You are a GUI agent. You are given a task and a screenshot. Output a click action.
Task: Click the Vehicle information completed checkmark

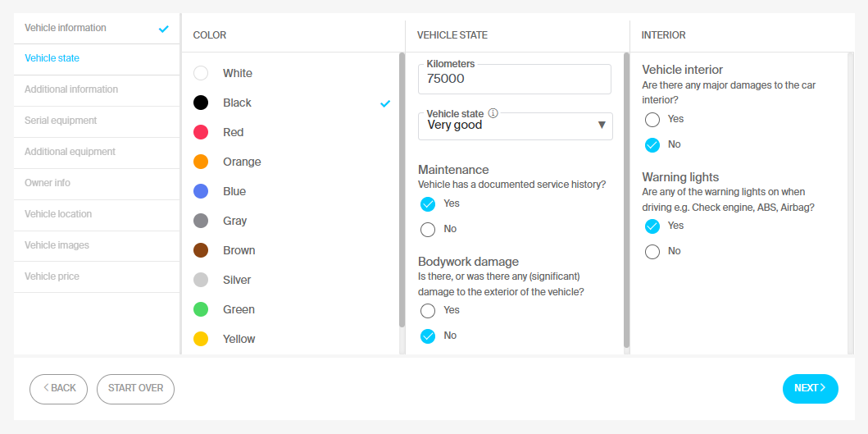pos(163,29)
